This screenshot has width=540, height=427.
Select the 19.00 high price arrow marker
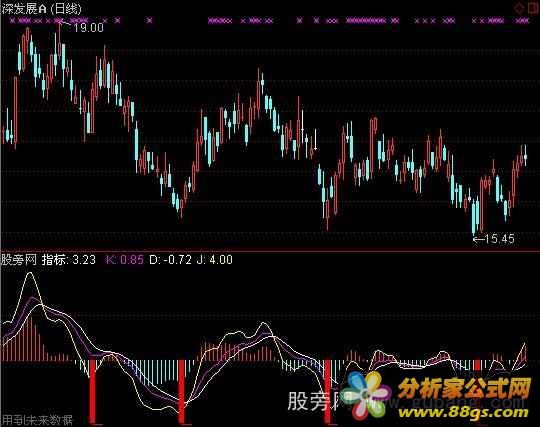[83, 27]
